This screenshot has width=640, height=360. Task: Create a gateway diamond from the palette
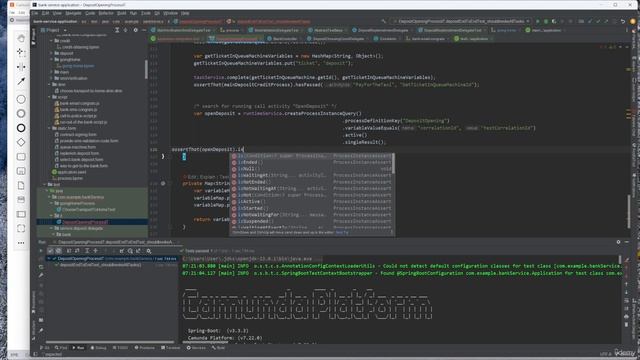(21, 142)
